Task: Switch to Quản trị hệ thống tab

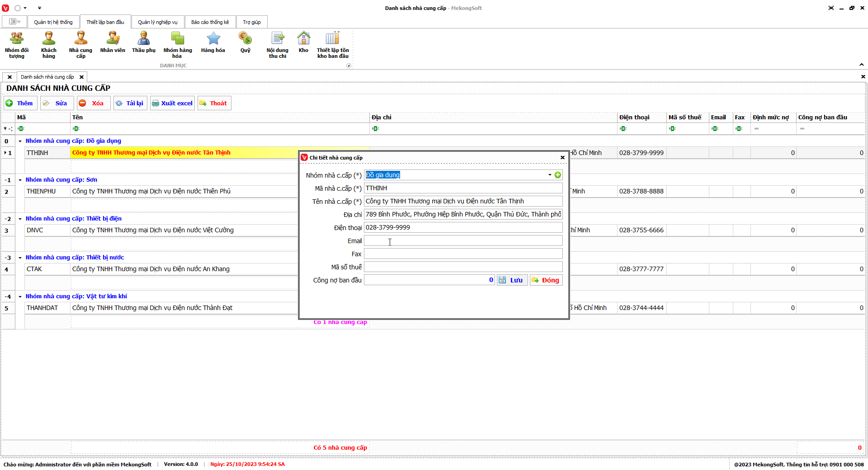Action: point(53,22)
